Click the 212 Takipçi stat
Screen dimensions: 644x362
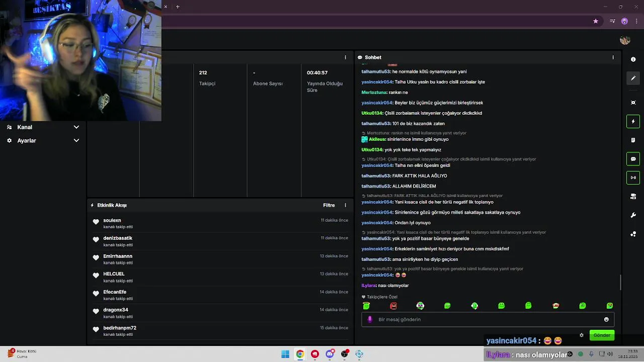(207, 78)
